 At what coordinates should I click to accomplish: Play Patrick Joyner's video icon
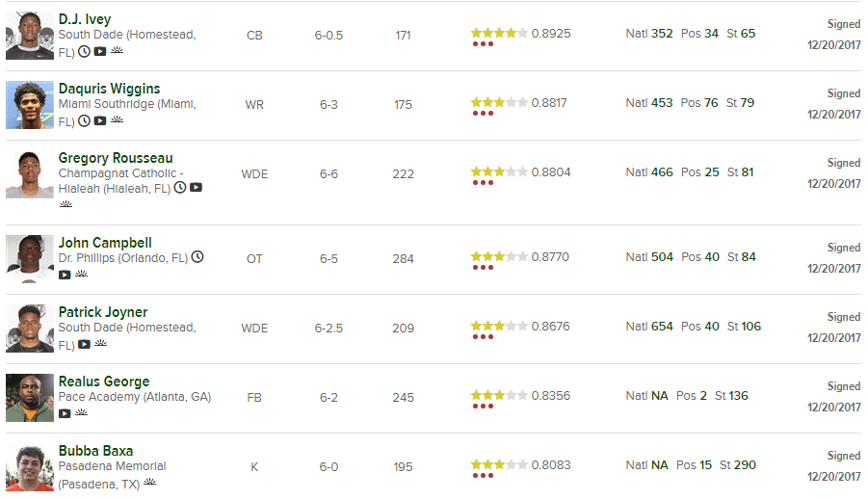pos(84,344)
